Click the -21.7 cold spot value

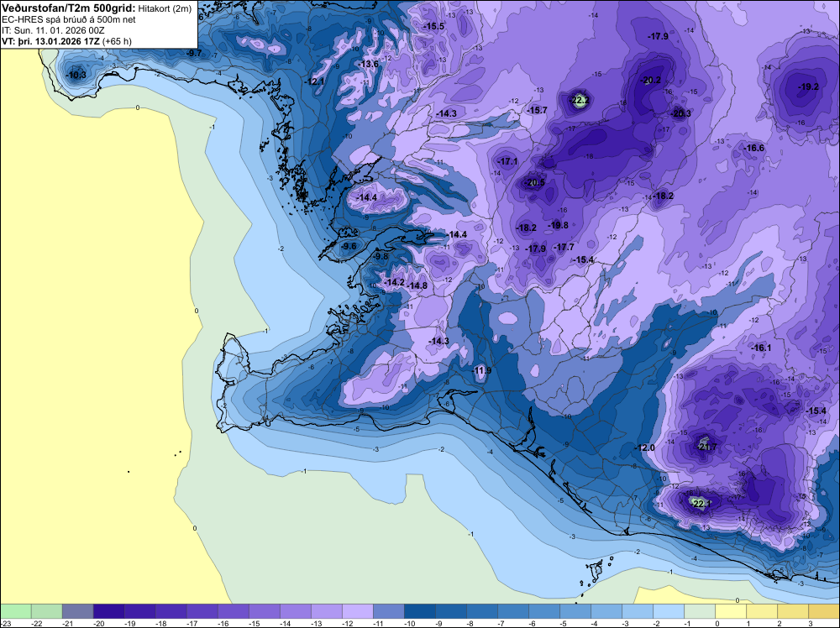706,447
